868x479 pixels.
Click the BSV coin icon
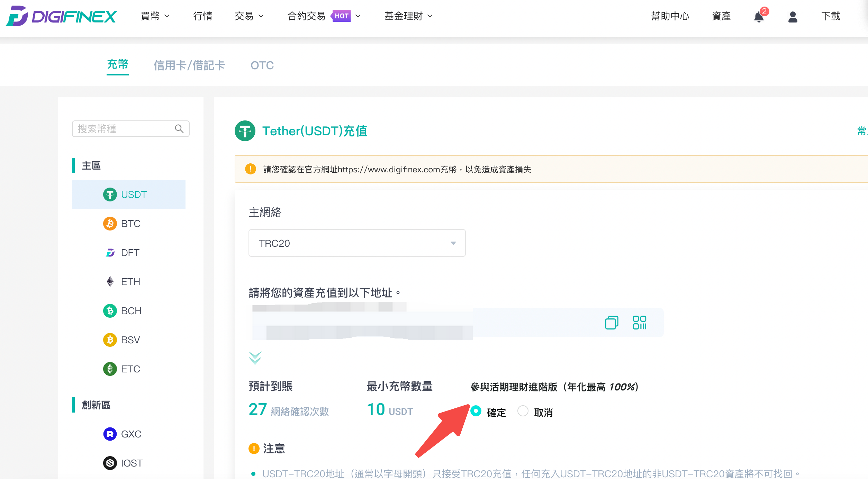click(x=110, y=340)
